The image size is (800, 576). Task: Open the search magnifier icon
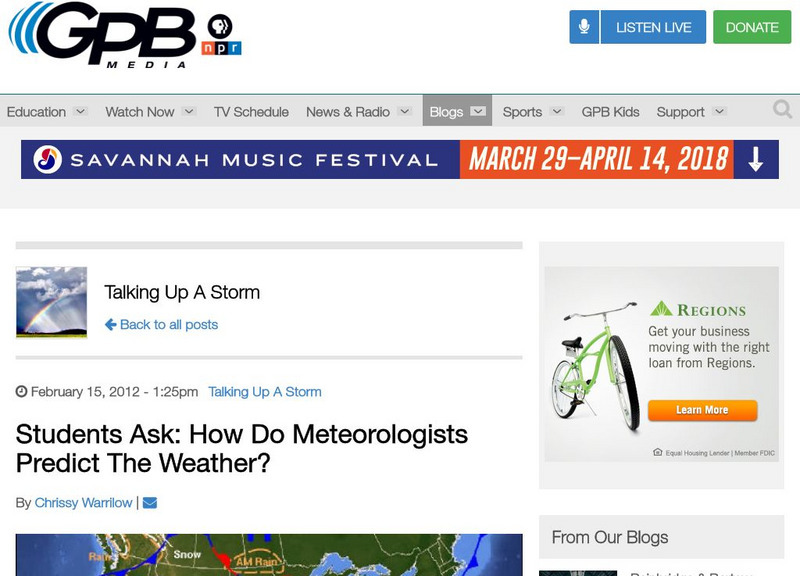781,110
